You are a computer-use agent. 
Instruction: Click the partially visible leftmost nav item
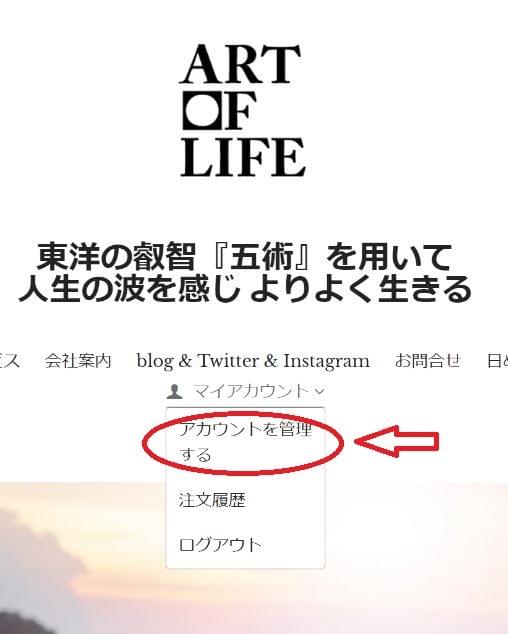tap(10, 361)
